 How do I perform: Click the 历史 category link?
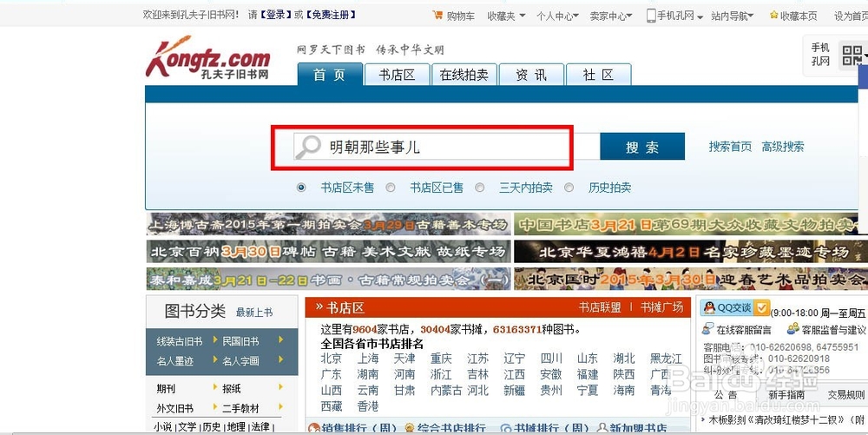[x=211, y=426]
